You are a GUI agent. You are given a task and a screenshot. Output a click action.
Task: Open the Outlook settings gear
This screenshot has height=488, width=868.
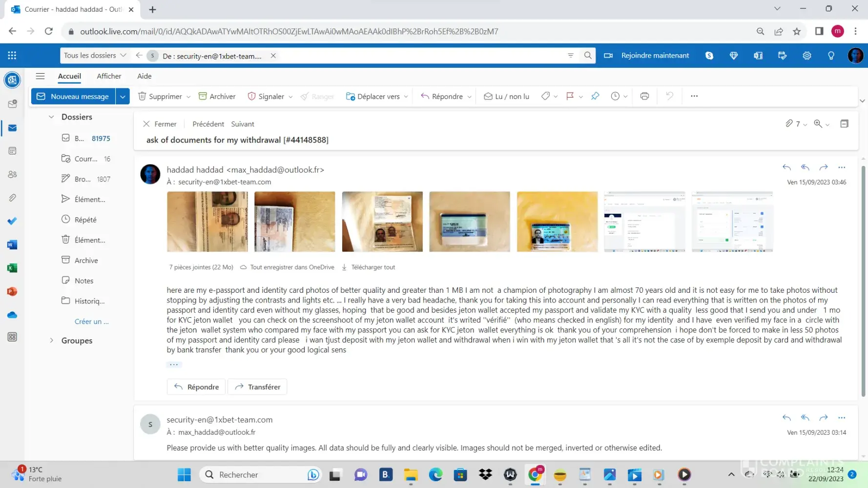pyautogui.click(x=806, y=56)
